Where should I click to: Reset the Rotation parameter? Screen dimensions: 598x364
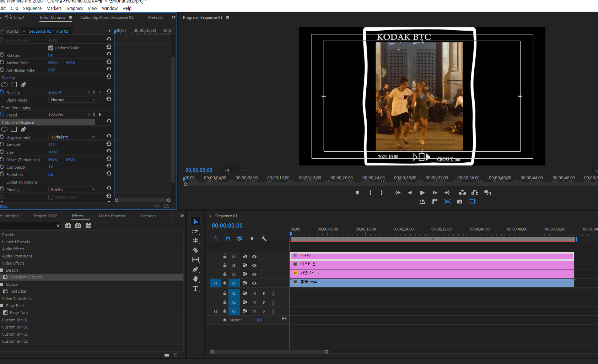(109, 54)
